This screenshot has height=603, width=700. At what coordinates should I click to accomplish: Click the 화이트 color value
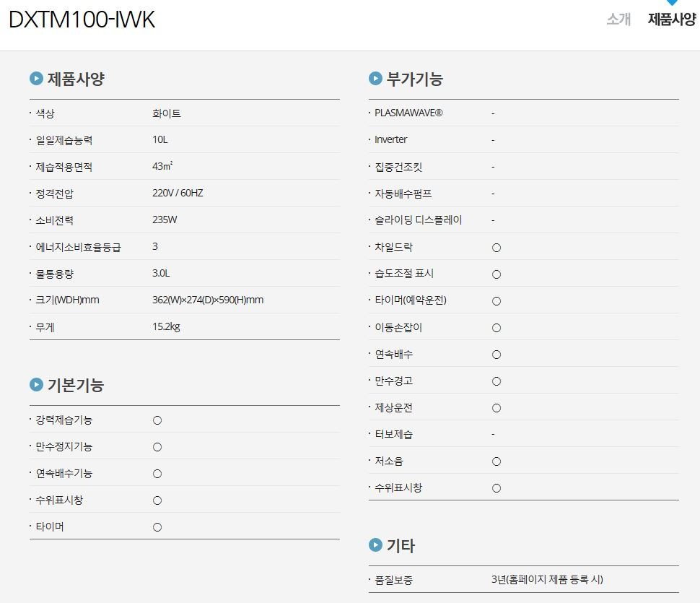pyautogui.click(x=167, y=113)
